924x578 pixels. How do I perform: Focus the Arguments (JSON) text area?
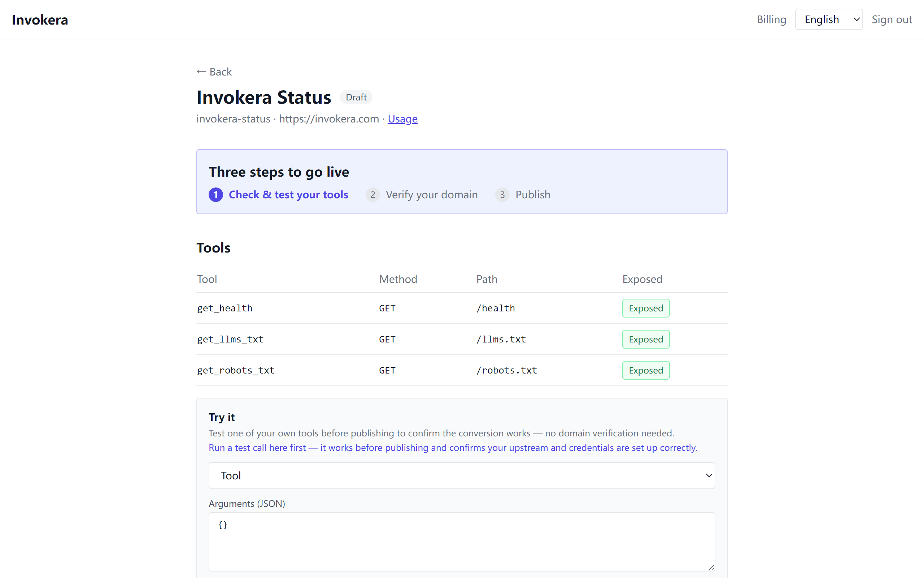(x=462, y=542)
